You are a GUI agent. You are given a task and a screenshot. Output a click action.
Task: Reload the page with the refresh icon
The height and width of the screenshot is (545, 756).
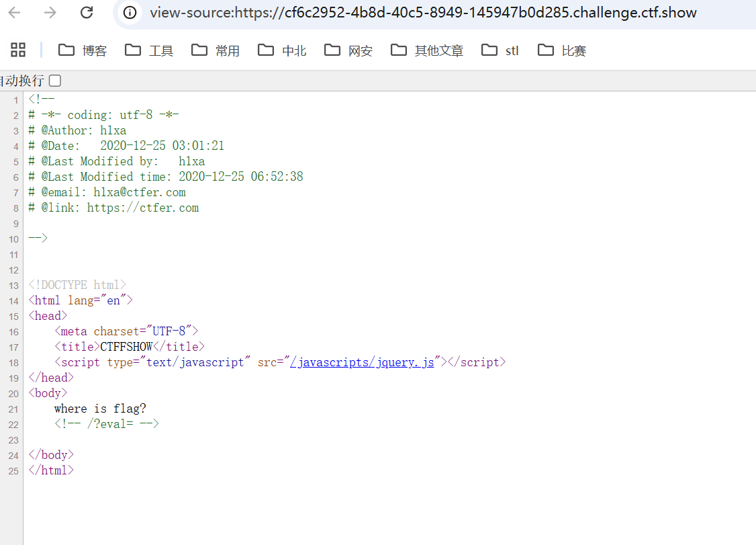(x=87, y=13)
